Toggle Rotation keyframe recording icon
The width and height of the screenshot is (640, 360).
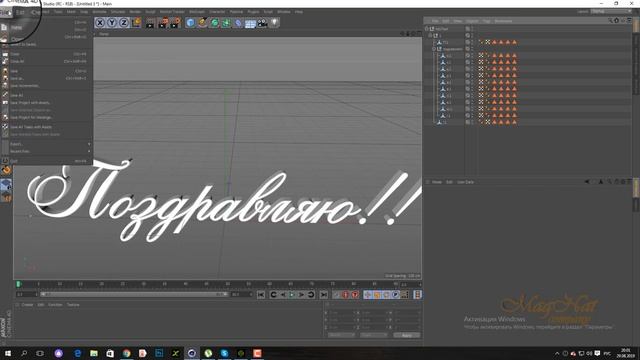(386, 295)
